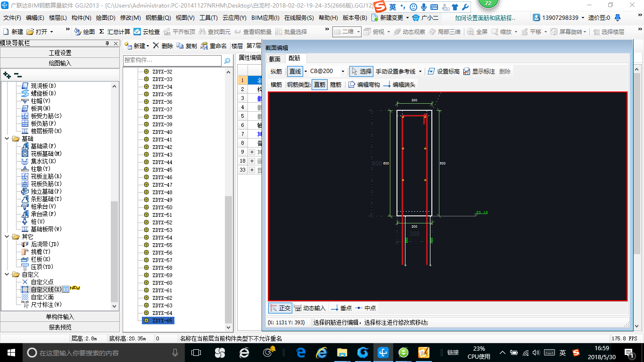
Task: Toggle 垂点 perpendicular snap
Action: pyautogui.click(x=341, y=308)
